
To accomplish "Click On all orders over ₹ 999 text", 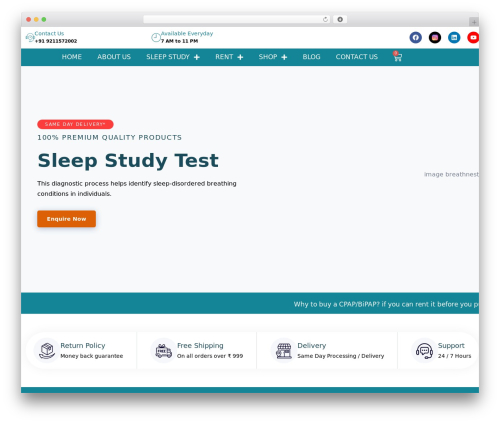I will pos(210,356).
